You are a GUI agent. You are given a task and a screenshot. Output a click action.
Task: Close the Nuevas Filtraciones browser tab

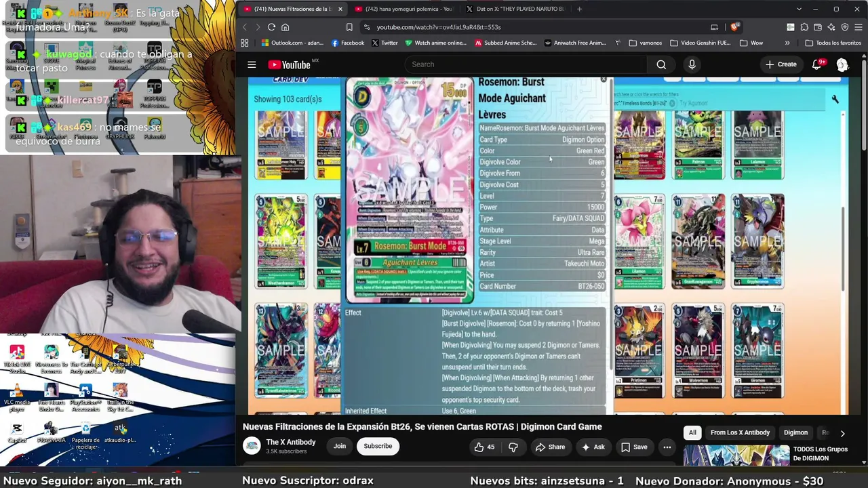(340, 9)
